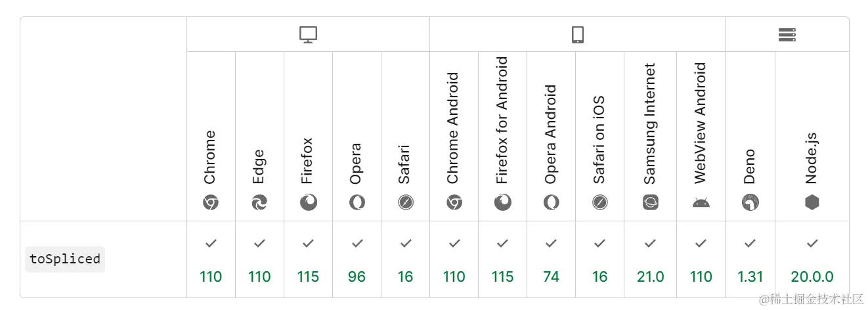Expand Node.js version 20.0.0 support cell
Viewport: 868px width, 310px height.
pyautogui.click(x=812, y=260)
